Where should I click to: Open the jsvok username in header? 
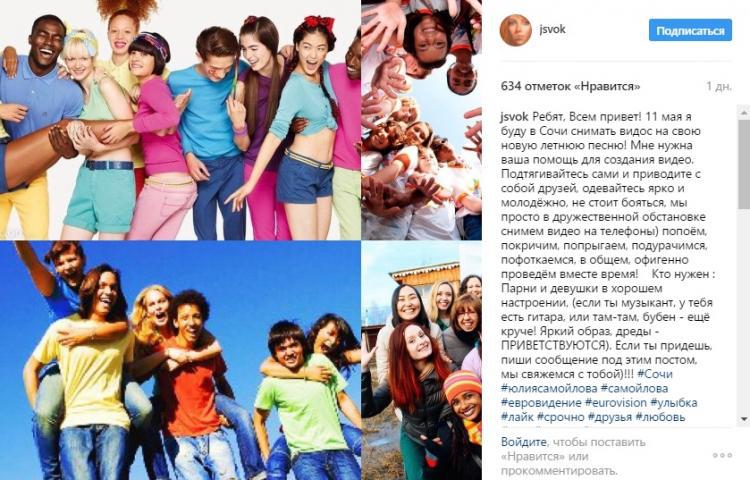(552, 29)
